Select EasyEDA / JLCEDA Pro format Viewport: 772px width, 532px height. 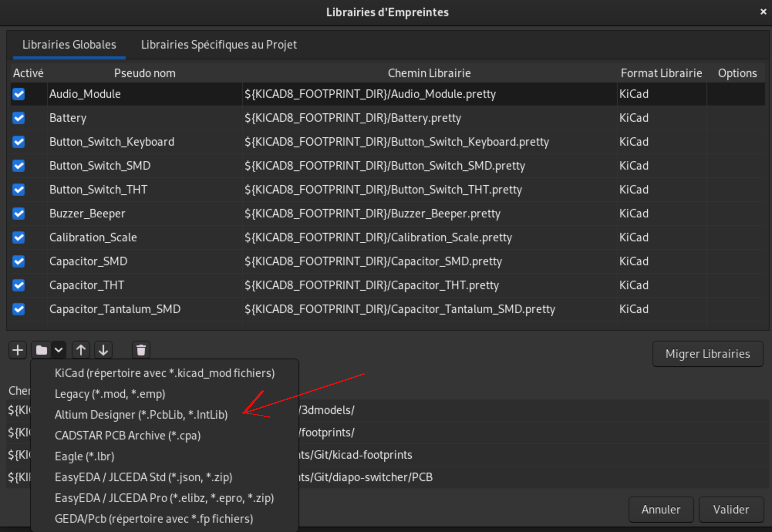[x=165, y=498]
